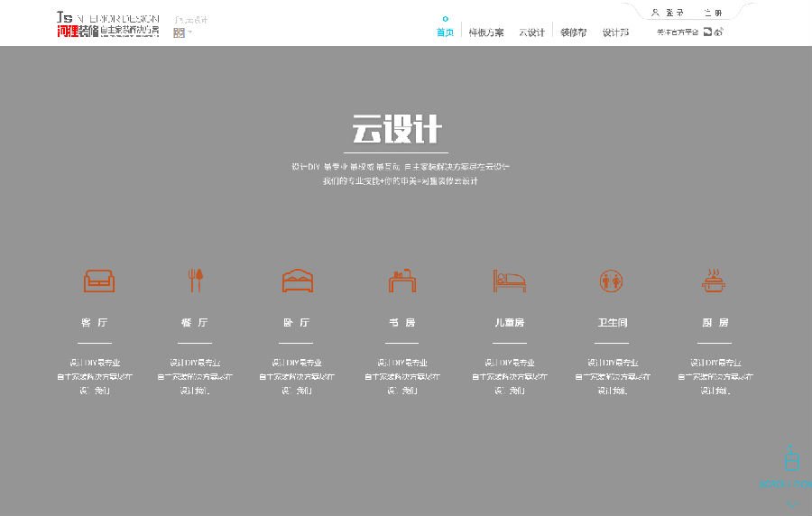This screenshot has height=516, width=812.
Task: Click the 关注官方平台 text
Action: (x=678, y=32)
